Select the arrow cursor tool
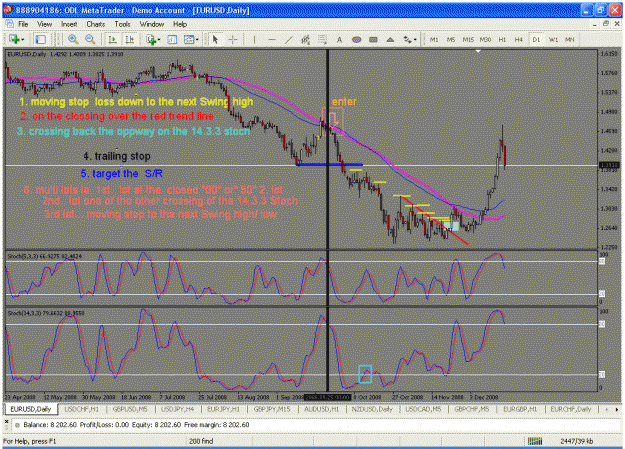Screen dimensions: 625x449 click(x=216, y=39)
